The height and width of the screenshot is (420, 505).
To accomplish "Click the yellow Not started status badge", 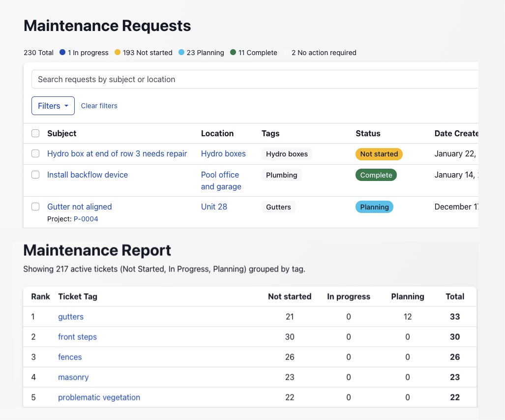I will tap(379, 153).
